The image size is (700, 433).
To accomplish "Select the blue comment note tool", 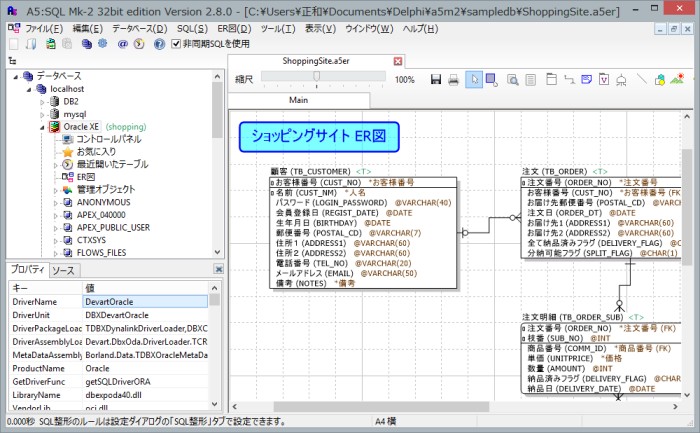I will point(587,79).
